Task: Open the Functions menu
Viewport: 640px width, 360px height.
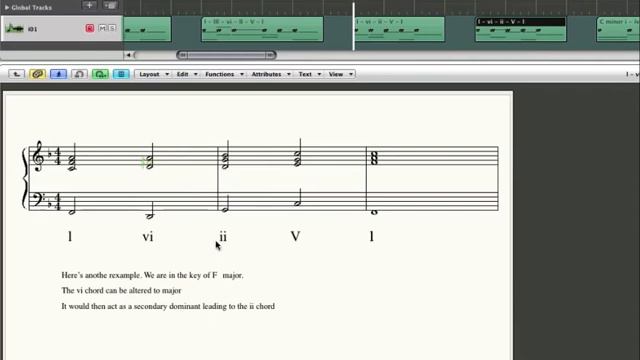Action: [224, 74]
